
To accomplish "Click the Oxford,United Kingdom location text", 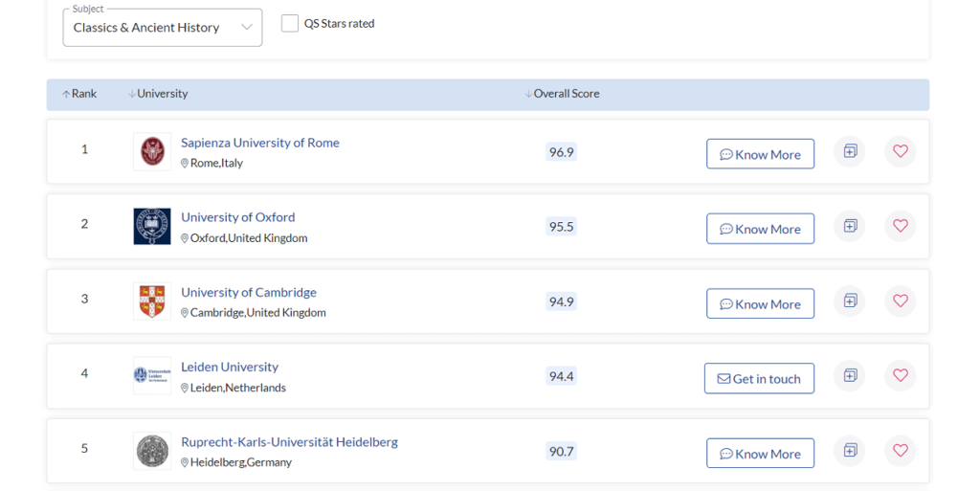I will pos(249,238).
